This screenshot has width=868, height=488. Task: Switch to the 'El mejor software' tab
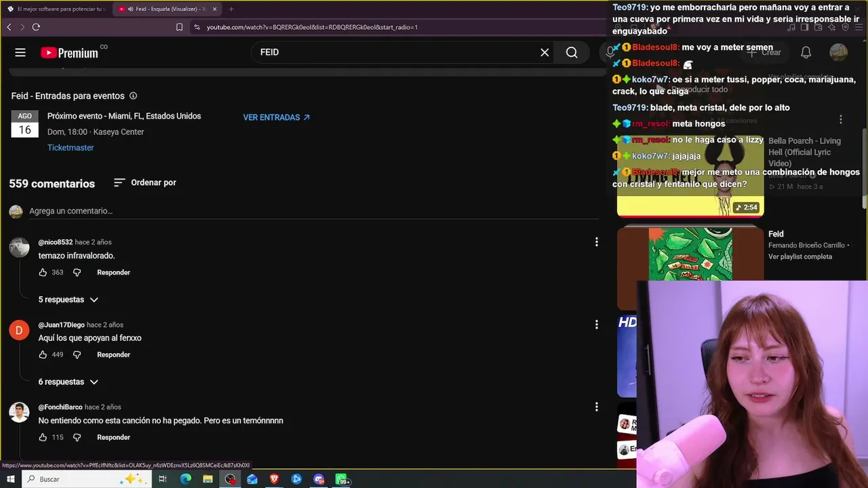[x=56, y=9]
